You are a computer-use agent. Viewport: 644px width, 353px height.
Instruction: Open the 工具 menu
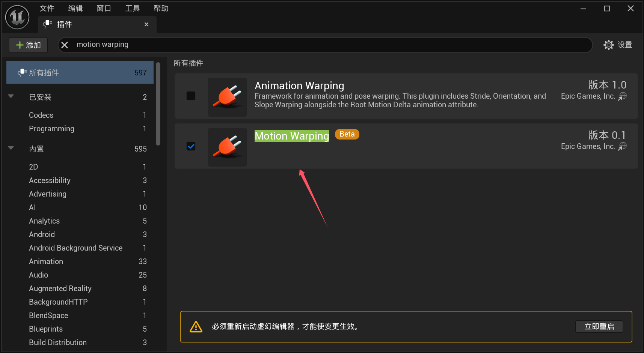coord(133,8)
